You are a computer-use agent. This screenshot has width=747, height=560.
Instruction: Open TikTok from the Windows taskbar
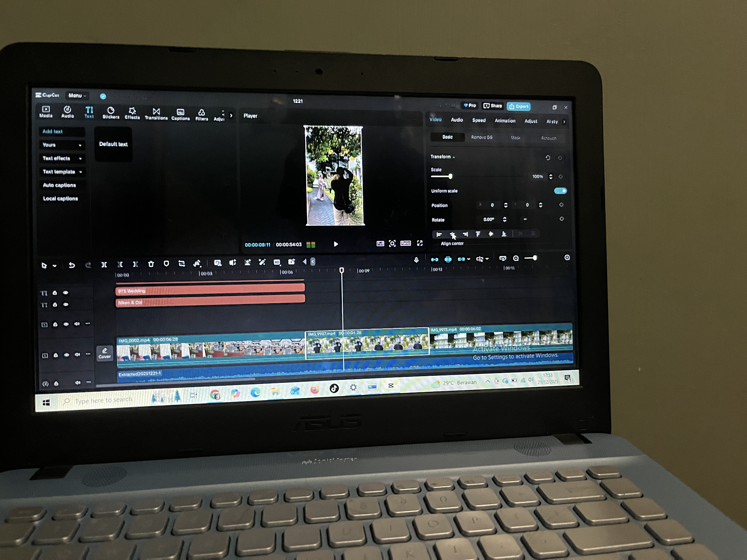pos(334,388)
